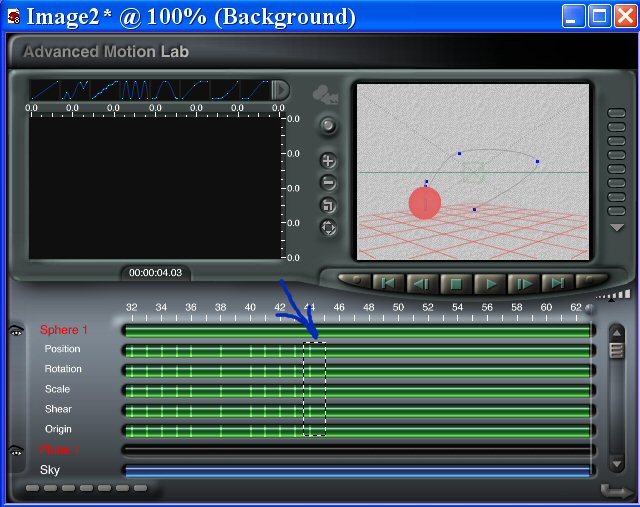Click the black Plane 1 timeline track
Image resolution: width=640 pixels, height=507 pixels.
click(x=358, y=450)
